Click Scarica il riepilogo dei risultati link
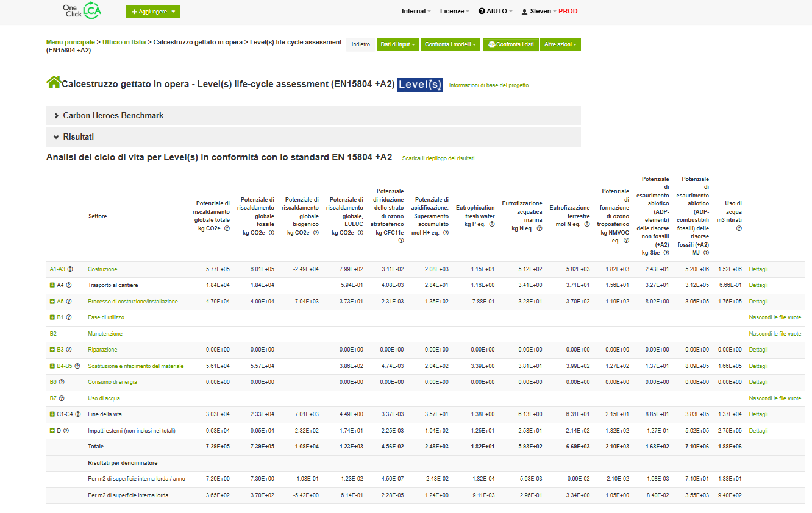 click(x=438, y=158)
